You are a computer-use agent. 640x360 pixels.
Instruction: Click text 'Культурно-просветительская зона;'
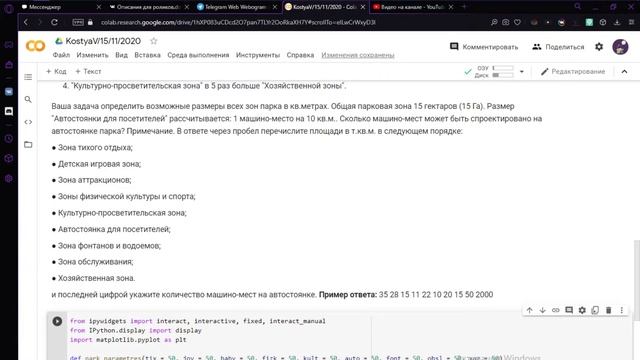point(122,213)
